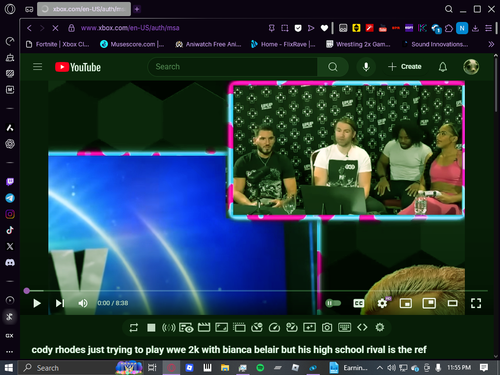
Task: Enable miniplayer mode
Action: click(x=406, y=303)
